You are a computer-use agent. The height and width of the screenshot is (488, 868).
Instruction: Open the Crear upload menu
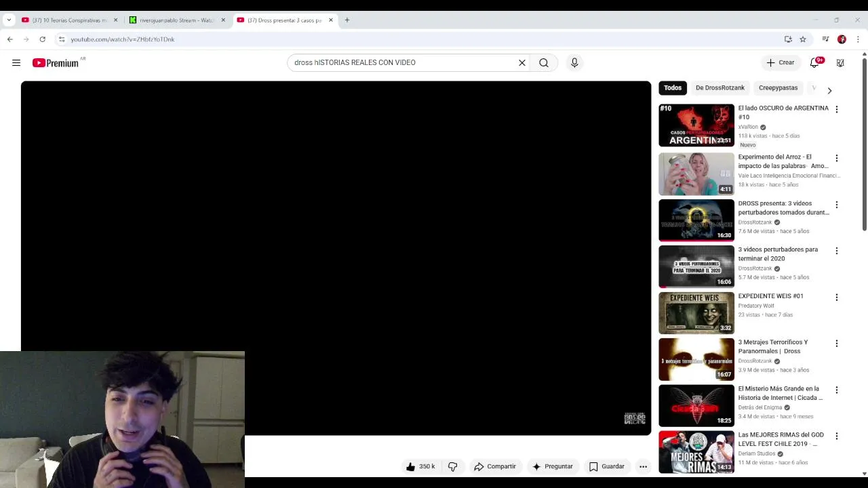click(780, 63)
